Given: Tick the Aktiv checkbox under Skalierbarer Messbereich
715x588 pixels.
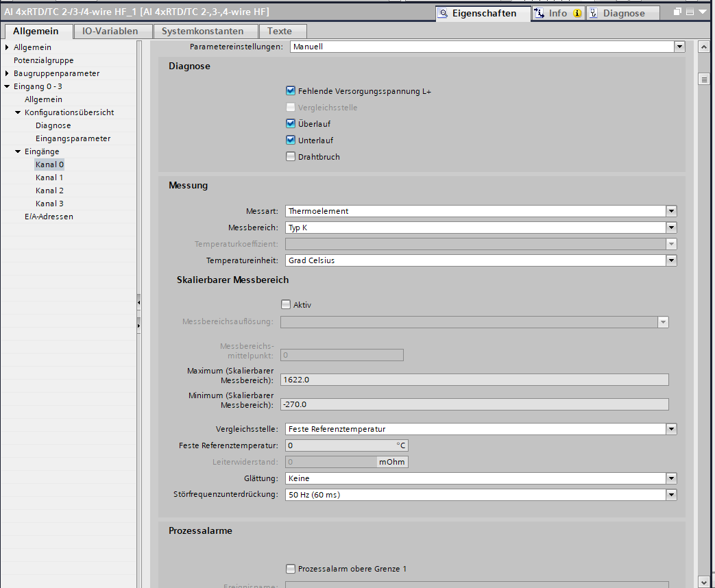Looking at the screenshot, I should (286, 305).
